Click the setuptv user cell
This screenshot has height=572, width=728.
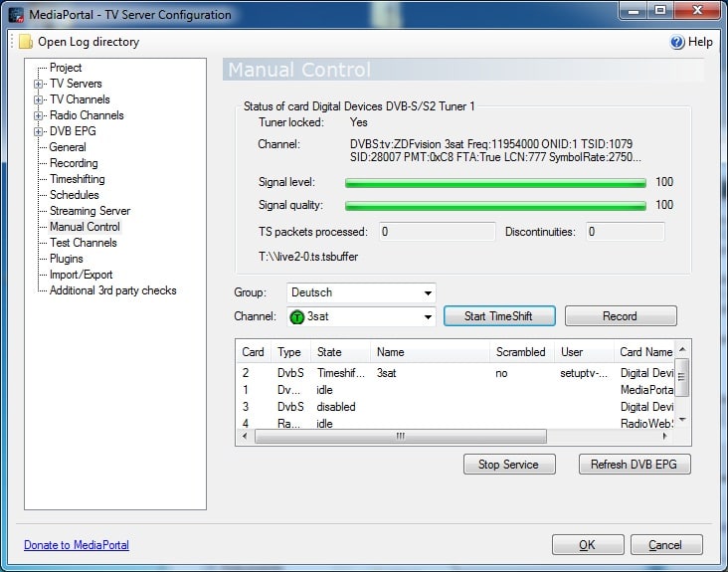pos(584,373)
